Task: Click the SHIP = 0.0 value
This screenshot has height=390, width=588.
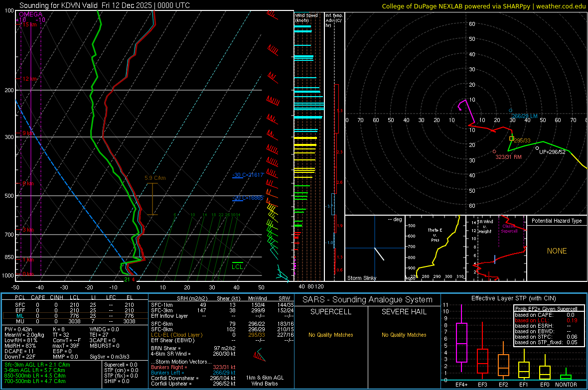Action: coord(117,381)
